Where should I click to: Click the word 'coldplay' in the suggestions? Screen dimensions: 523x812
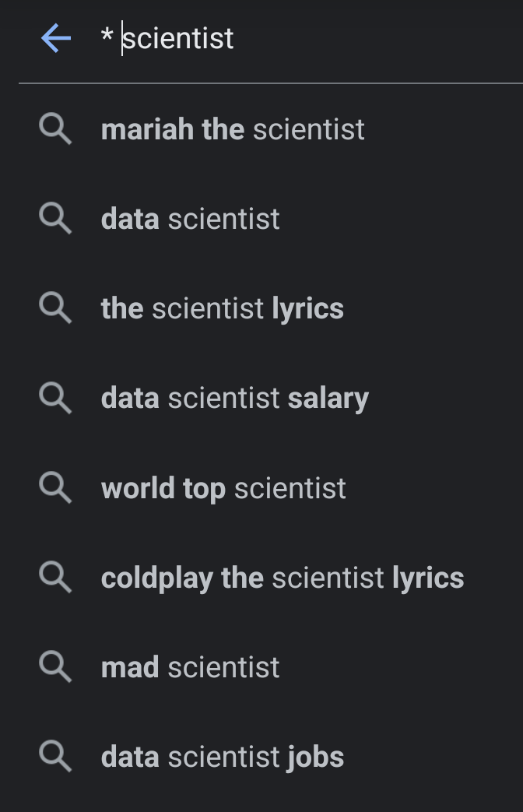click(x=156, y=578)
